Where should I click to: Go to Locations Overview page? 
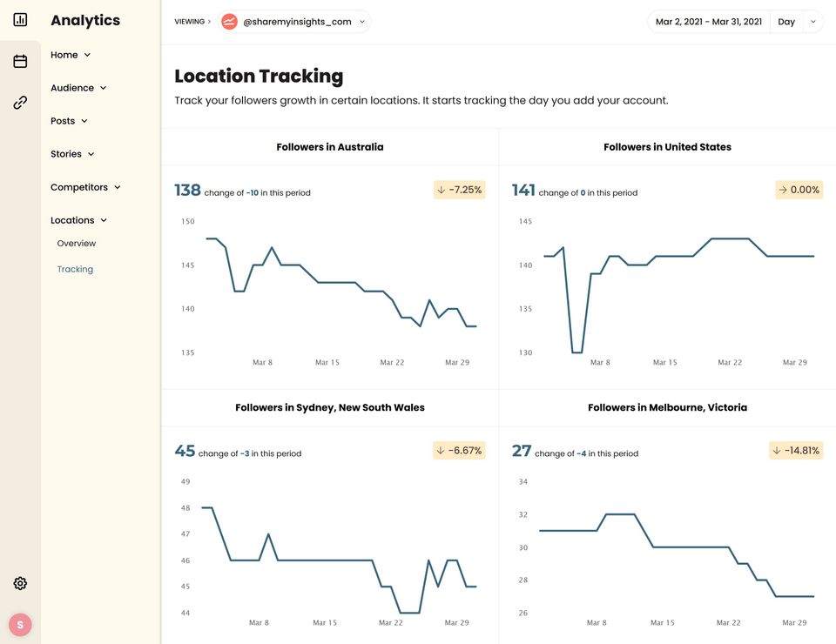point(77,244)
